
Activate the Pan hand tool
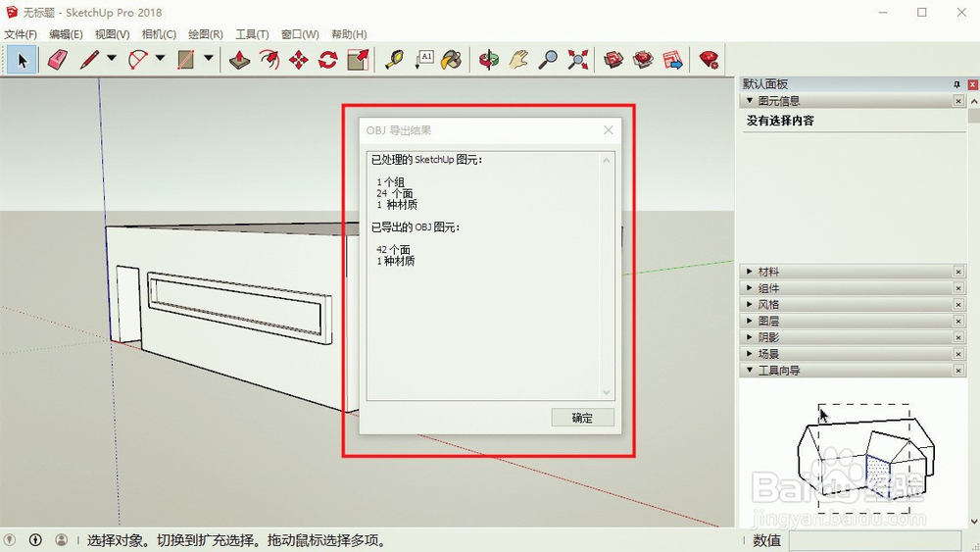[x=518, y=60]
